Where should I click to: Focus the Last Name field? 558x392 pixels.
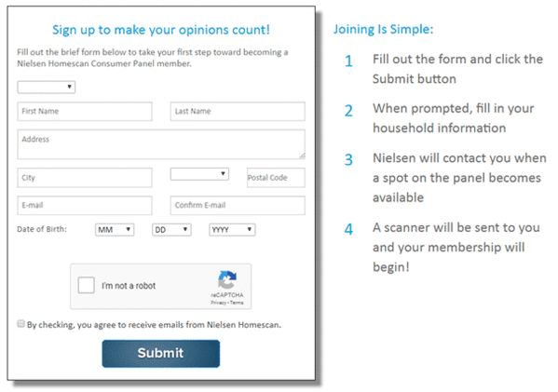238,112
